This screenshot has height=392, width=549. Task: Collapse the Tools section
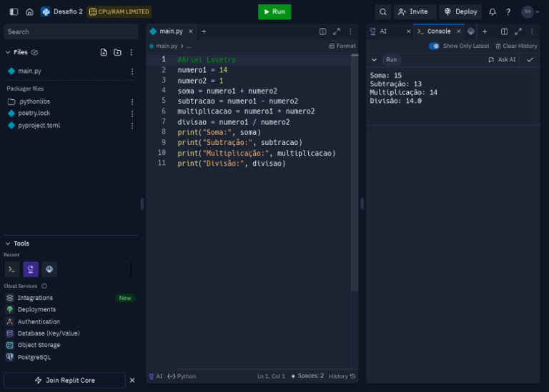coord(8,243)
